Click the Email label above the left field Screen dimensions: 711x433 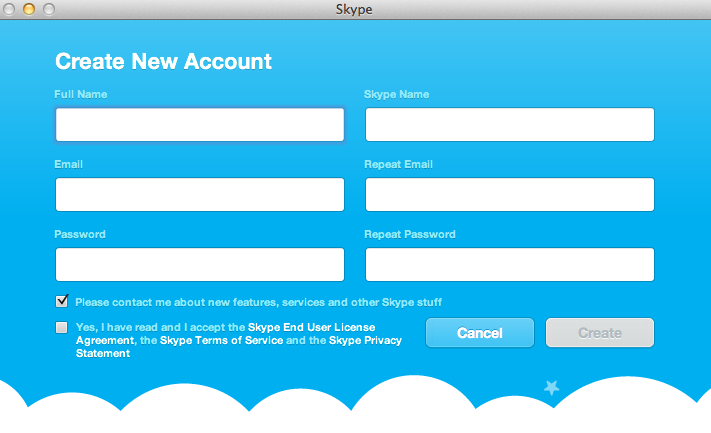click(x=68, y=164)
